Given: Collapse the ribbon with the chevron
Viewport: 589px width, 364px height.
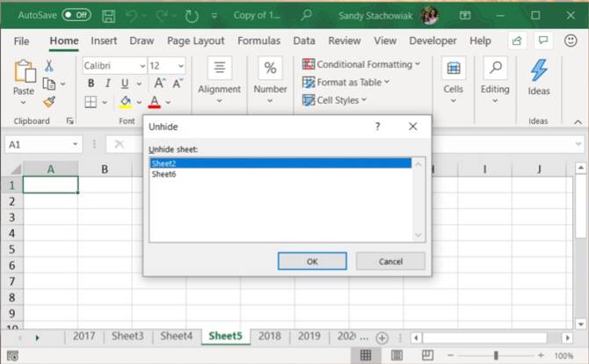Looking at the screenshot, I should tap(578, 122).
